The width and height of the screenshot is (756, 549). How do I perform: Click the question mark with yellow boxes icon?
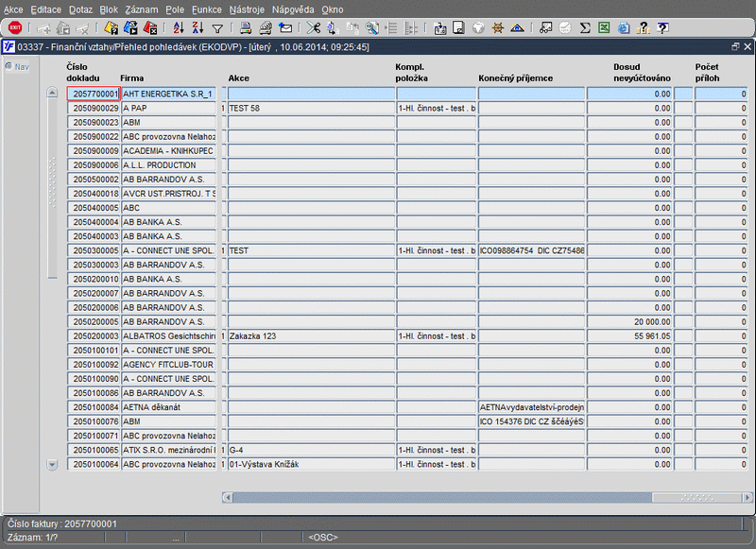coord(644,28)
